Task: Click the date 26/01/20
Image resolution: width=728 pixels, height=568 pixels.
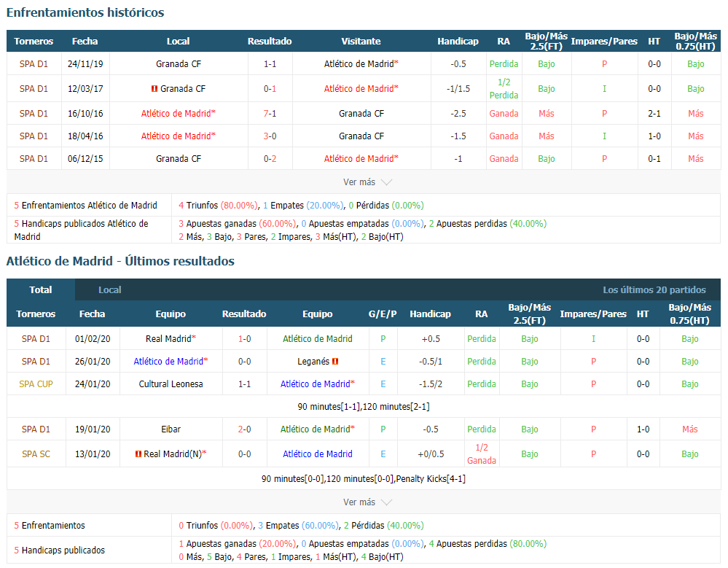Action: [x=93, y=362]
